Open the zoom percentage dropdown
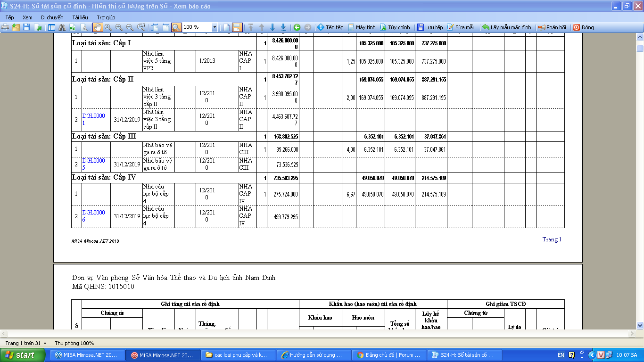 tap(215, 27)
